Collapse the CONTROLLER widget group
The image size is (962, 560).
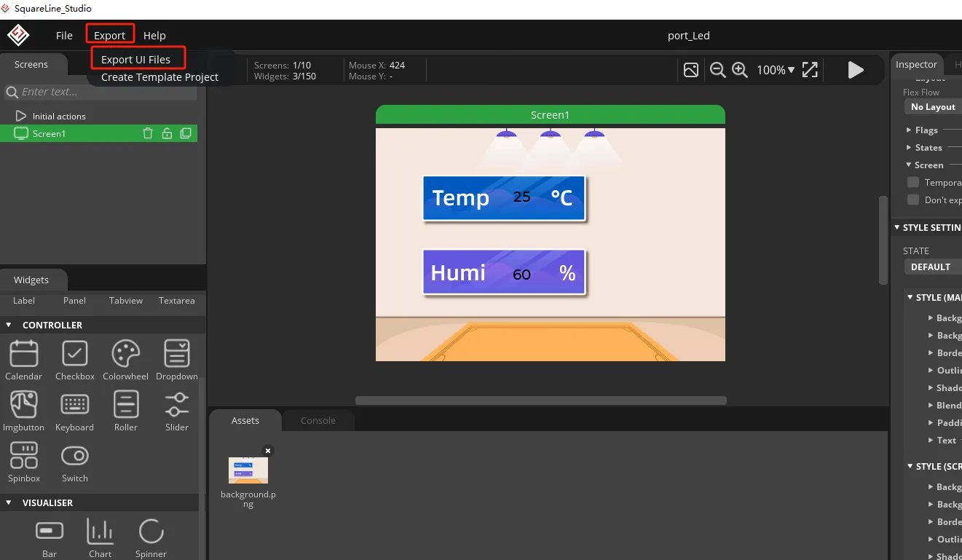[x=9, y=325]
